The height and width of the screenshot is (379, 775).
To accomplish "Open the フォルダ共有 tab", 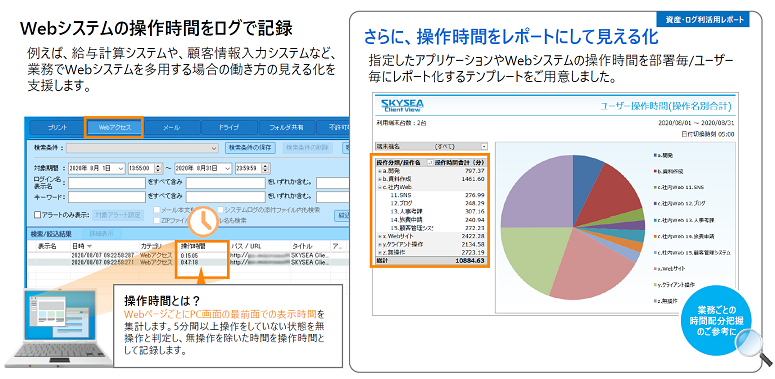I will pos(286,127).
